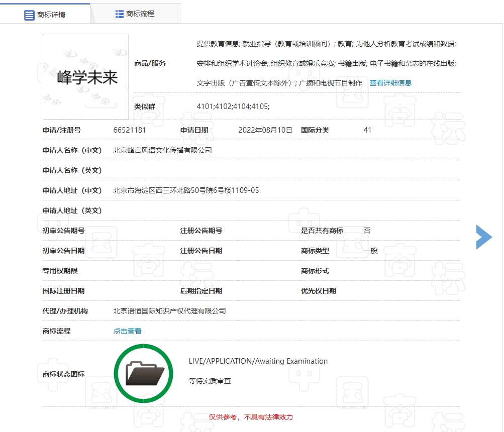The image size is (504, 432).
Task: Click the 仅供参考，不具有法律效力 notice
Action: point(251,417)
